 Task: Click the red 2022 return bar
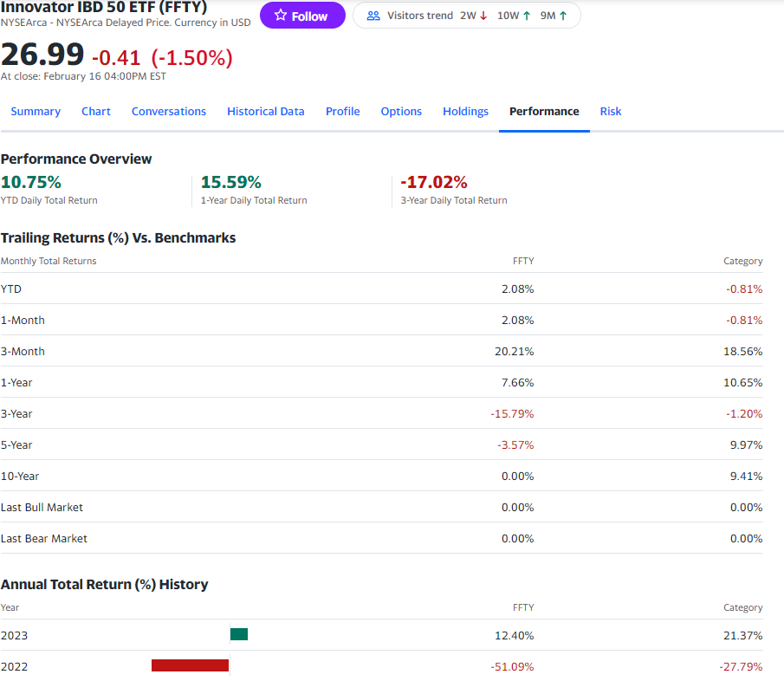[190, 665]
